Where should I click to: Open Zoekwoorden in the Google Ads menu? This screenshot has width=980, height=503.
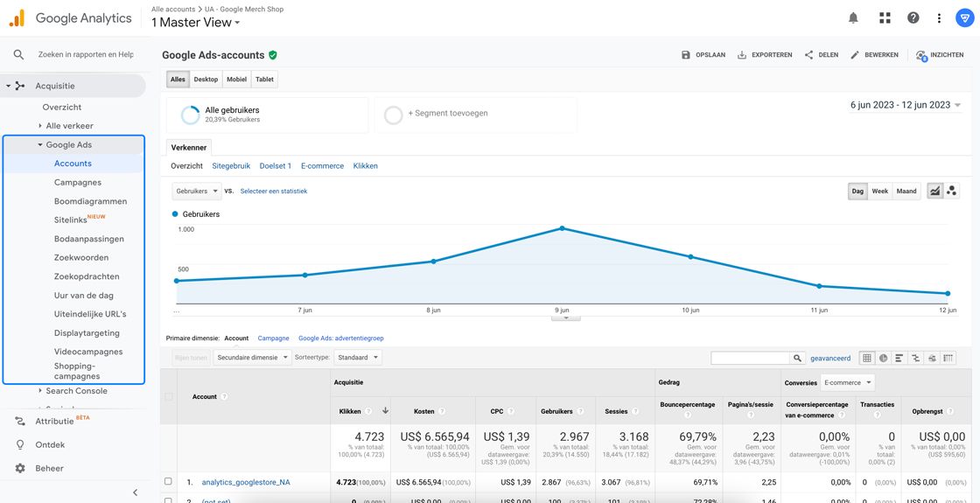[x=81, y=257]
